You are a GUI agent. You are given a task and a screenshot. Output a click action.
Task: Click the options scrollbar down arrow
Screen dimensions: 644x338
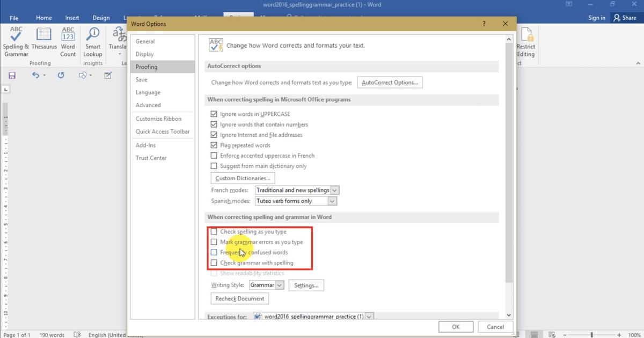point(509,315)
